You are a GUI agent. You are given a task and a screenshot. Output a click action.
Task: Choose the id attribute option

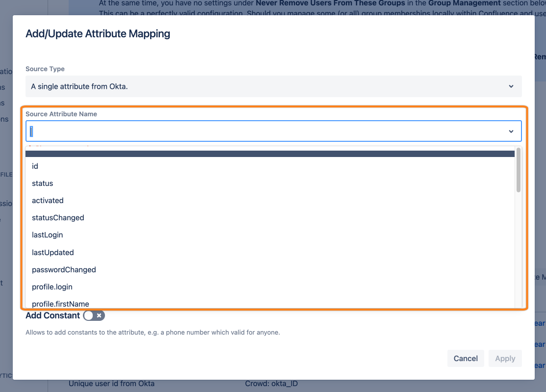click(x=35, y=166)
